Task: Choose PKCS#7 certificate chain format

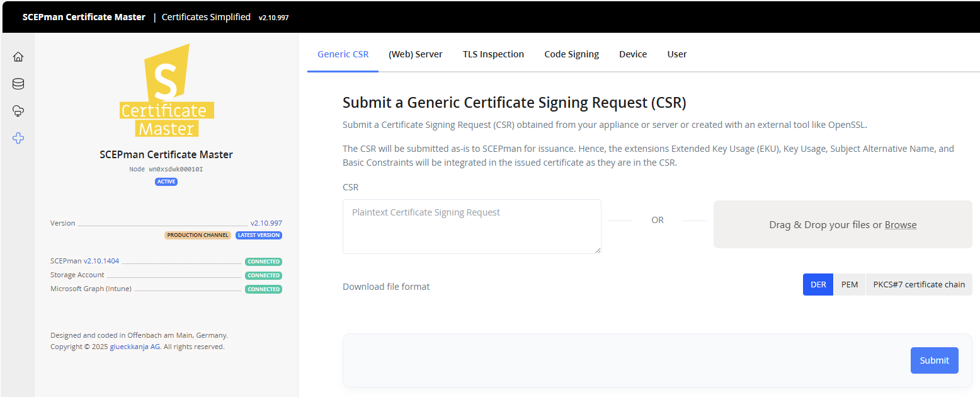Action: (919, 284)
